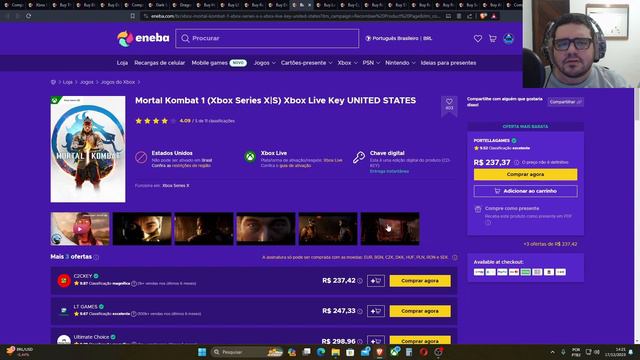Expand the PSN navigation dropdown
The image size is (640, 360).
tap(371, 63)
